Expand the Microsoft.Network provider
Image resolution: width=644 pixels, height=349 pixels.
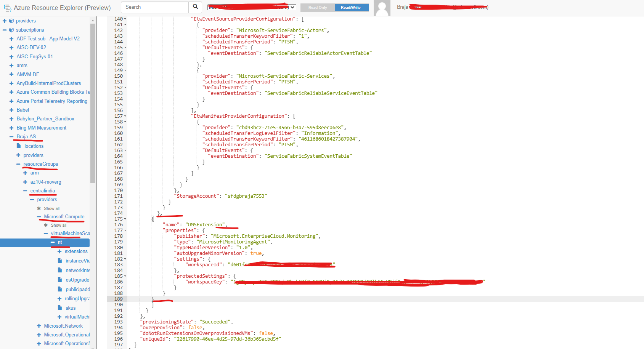coord(39,326)
